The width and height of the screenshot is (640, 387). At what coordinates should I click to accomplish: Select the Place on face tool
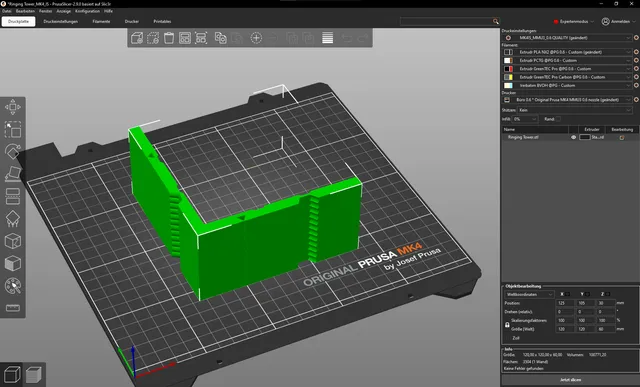[x=13, y=174]
